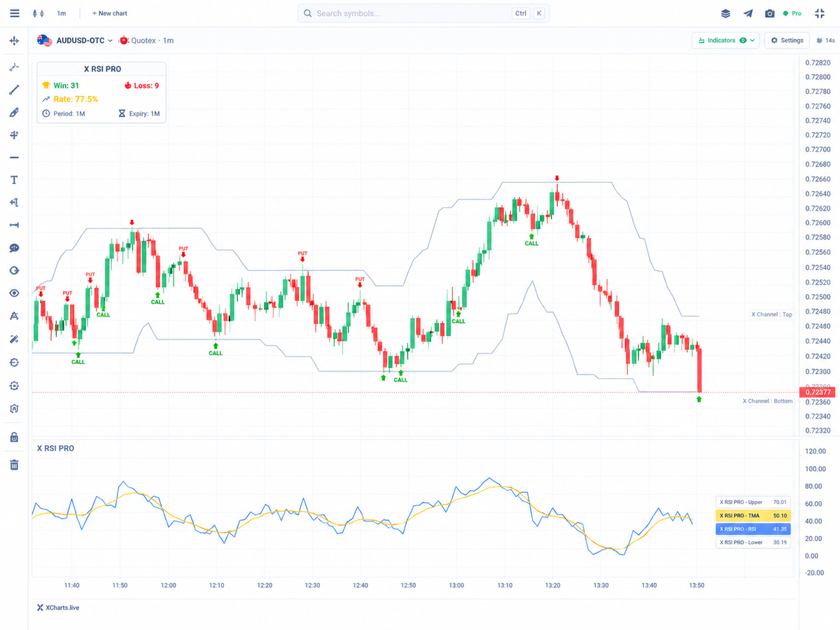Click the 0.72600 price axis label
The image size is (840, 630).
pyautogui.click(x=818, y=223)
